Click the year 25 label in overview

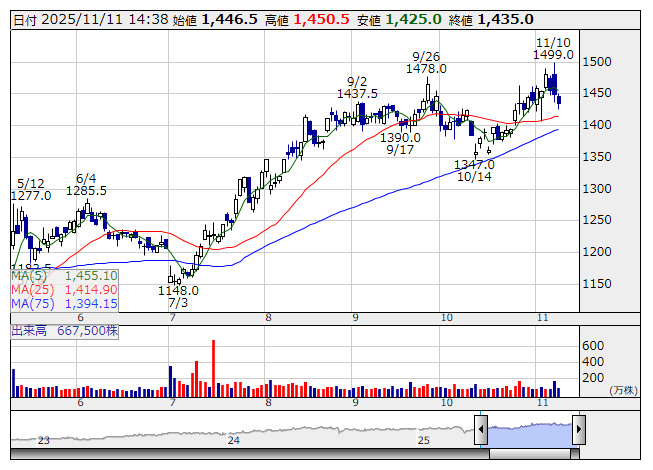tap(423, 440)
